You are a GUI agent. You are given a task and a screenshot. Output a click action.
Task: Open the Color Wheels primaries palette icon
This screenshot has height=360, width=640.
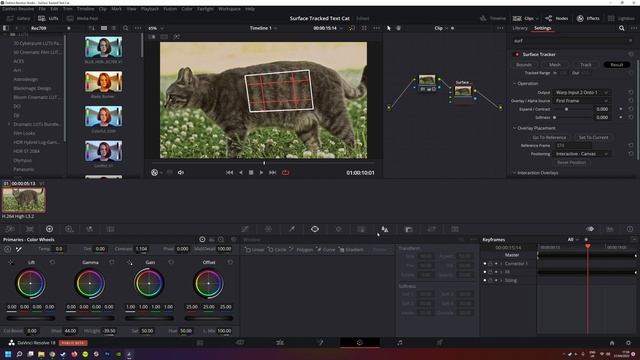pos(49,229)
